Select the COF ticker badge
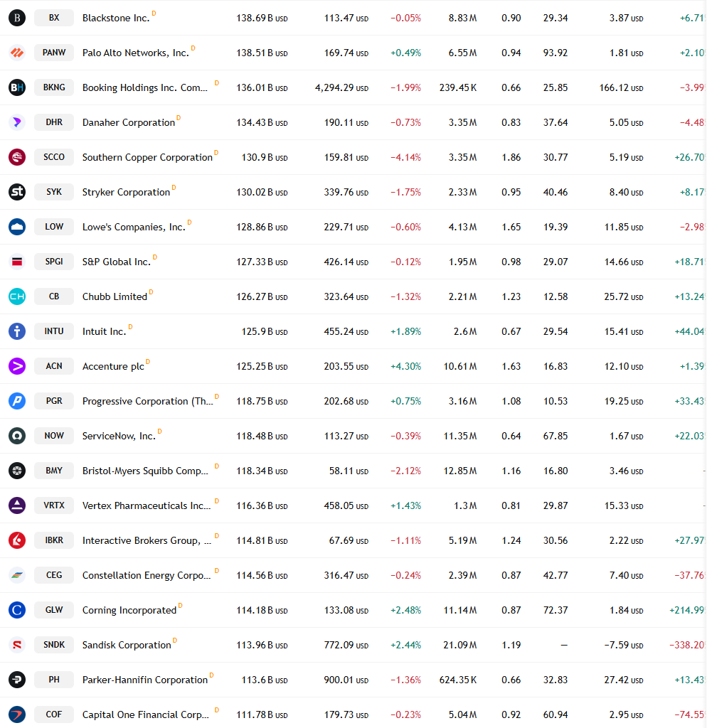The height and width of the screenshot is (728, 707). (x=54, y=714)
